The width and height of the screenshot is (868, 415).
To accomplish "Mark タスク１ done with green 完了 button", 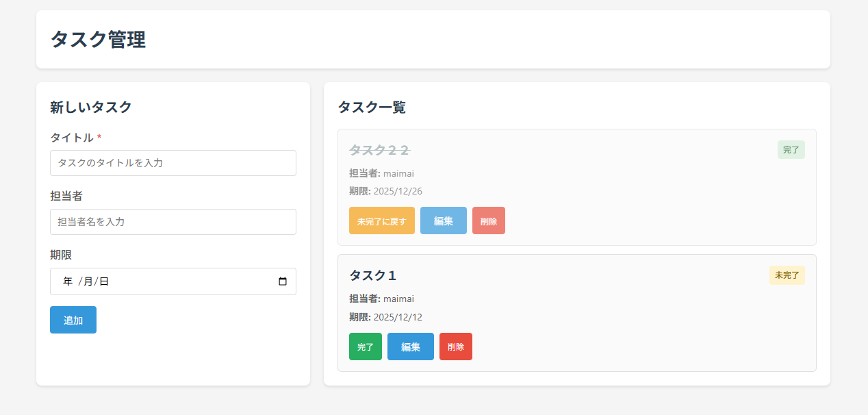I will 365,347.
